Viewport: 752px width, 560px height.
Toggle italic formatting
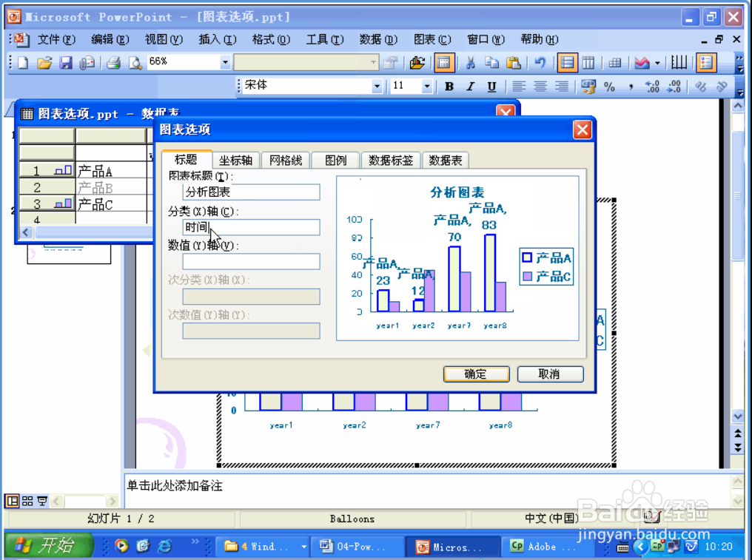[471, 87]
